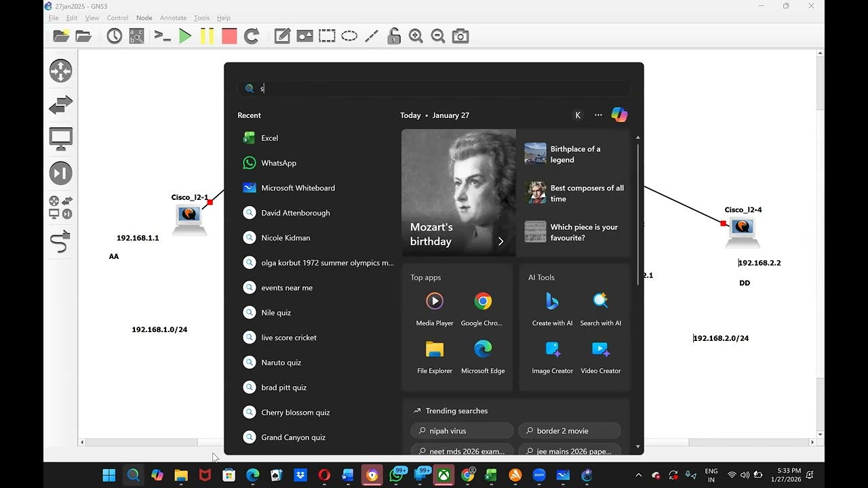The height and width of the screenshot is (488, 868).
Task: Launch Media Player from Top apps
Action: [435, 309]
